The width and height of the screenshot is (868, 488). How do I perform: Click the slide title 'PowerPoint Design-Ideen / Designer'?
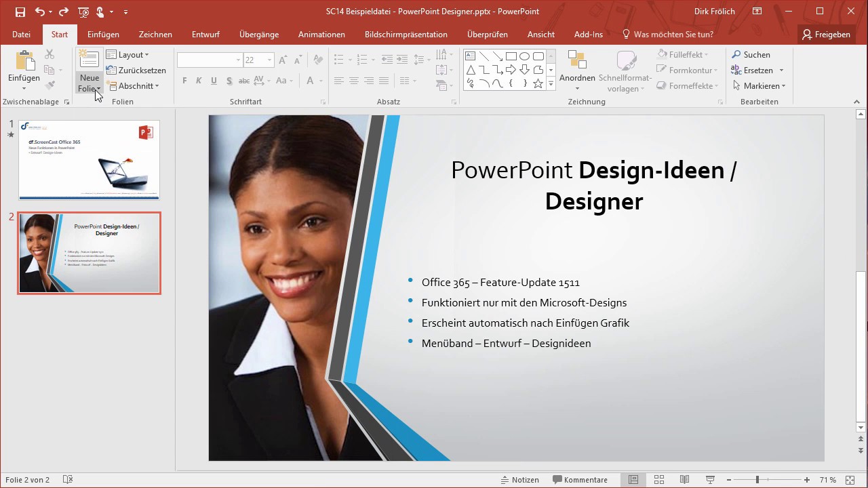click(x=593, y=185)
